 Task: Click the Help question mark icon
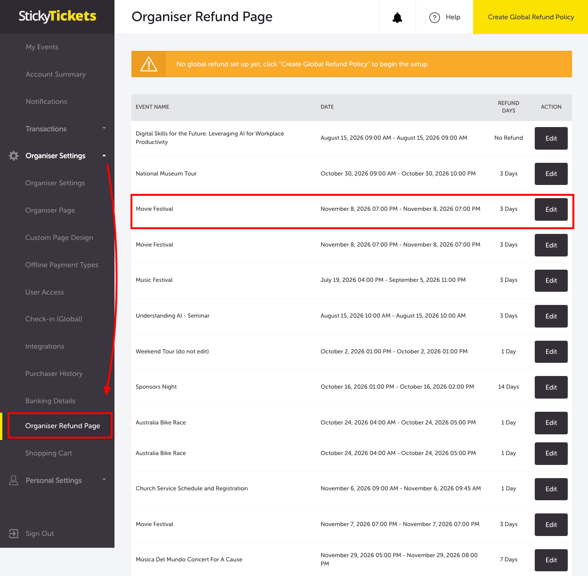(x=434, y=18)
